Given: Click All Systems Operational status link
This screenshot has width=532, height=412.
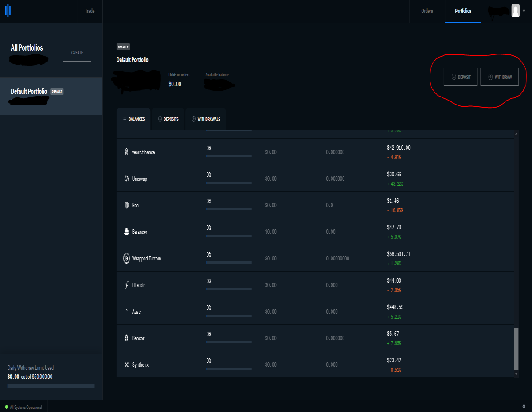Looking at the screenshot, I should (x=26, y=407).
